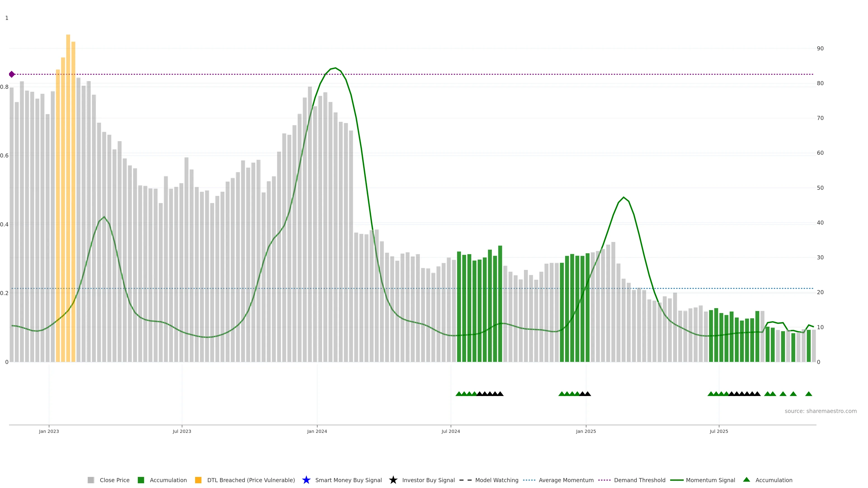Click the Jan 2024 axis label
The height and width of the screenshot is (488, 868).
point(317,431)
